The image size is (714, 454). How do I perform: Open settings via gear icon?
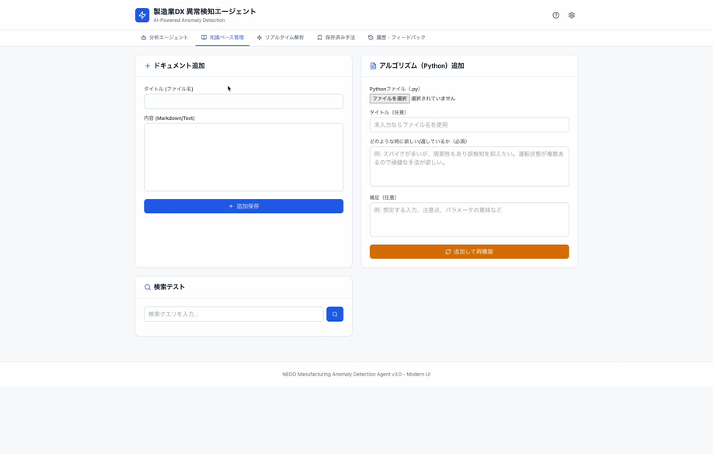(x=571, y=15)
